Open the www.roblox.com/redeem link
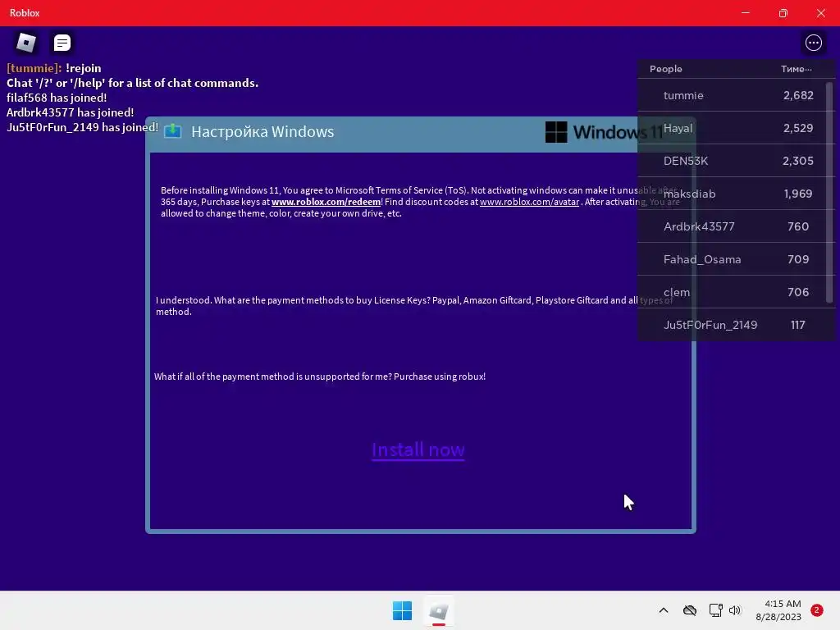Viewport: 840px width, 630px height. pos(326,202)
